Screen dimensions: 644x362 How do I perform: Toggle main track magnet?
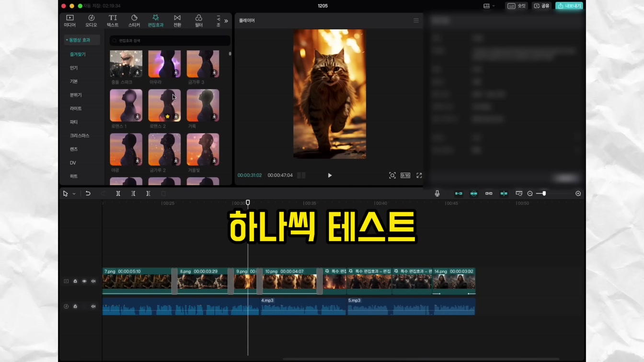coord(459,193)
